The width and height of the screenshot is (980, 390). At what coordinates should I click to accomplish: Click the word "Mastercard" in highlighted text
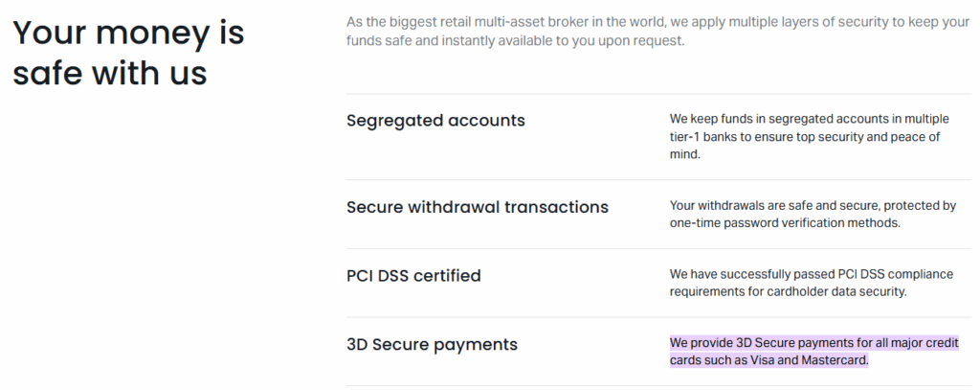coord(836,360)
